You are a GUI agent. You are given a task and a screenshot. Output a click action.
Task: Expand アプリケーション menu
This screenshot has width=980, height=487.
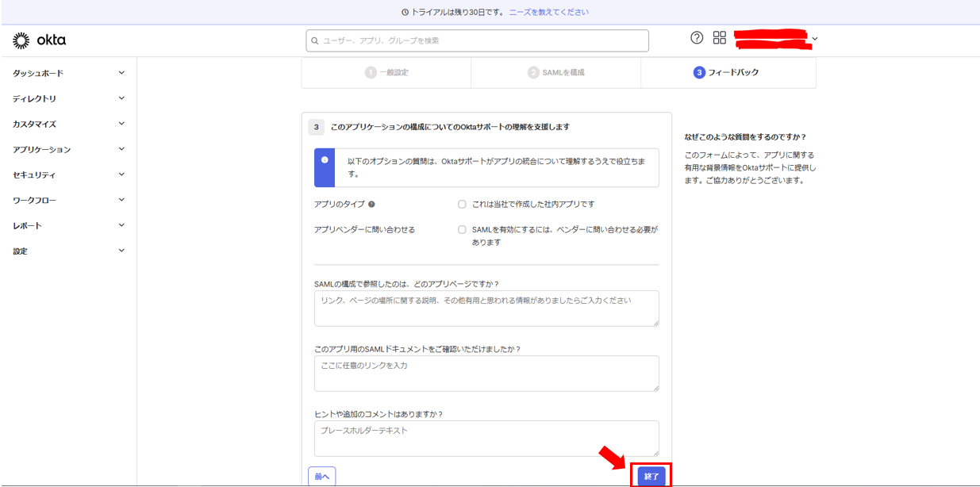(x=68, y=149)
